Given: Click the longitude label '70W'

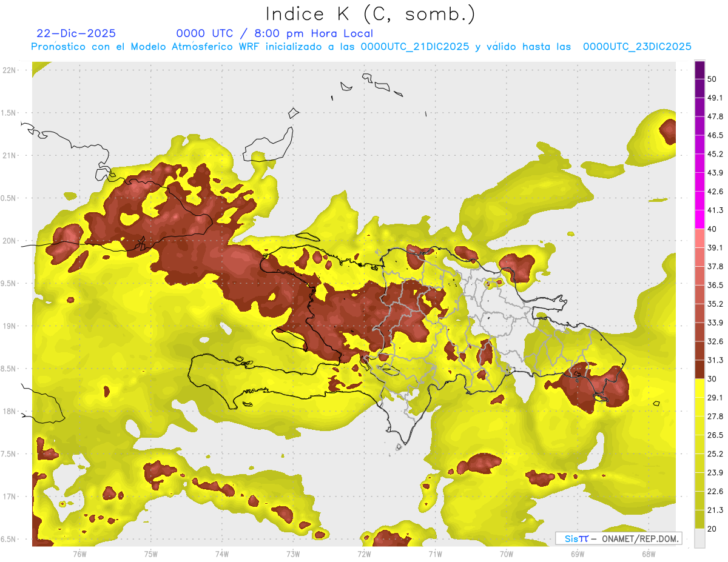Looking at the screenshot, I should click(x=506, y=554).
